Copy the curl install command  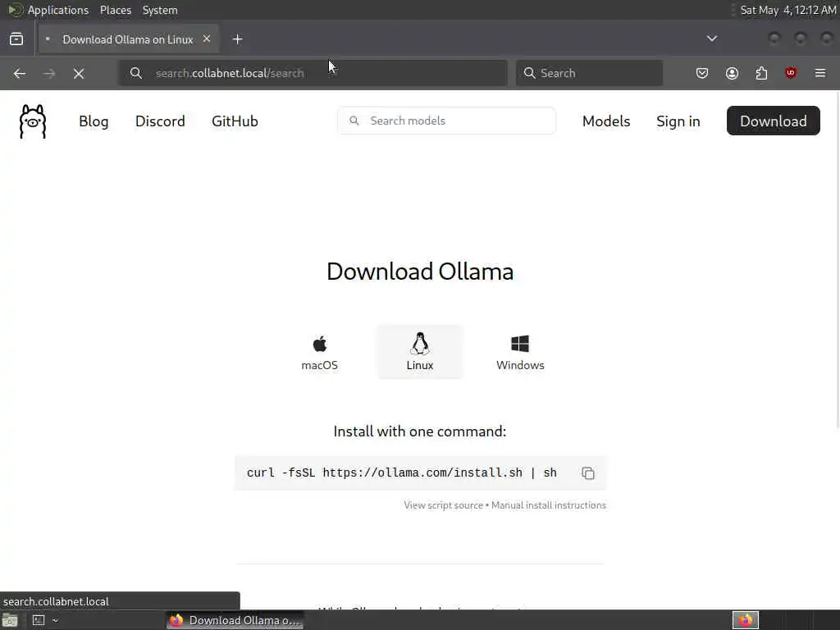click(x=587, y=473)
